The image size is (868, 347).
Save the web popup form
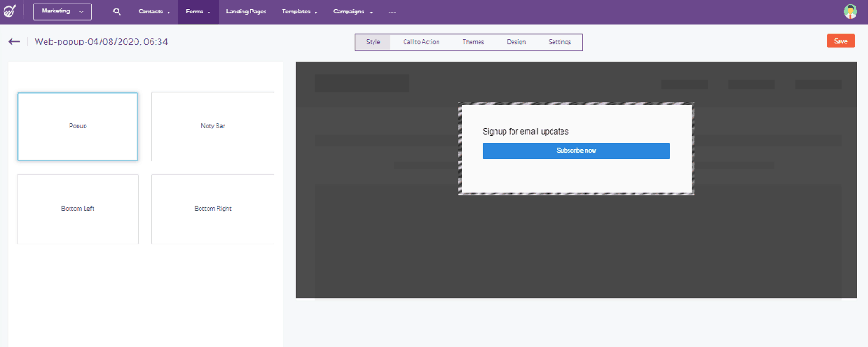coord(840,42)
